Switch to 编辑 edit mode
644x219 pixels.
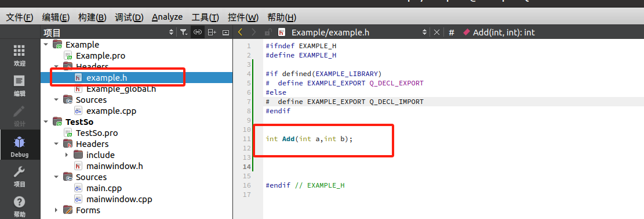click(20, 85)
